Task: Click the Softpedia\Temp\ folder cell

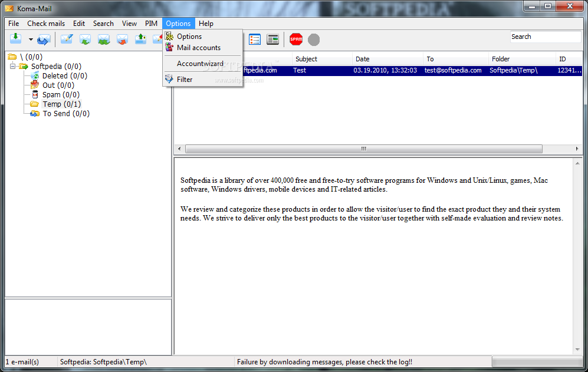Action: pyautogui.click(x=513, y=70)
